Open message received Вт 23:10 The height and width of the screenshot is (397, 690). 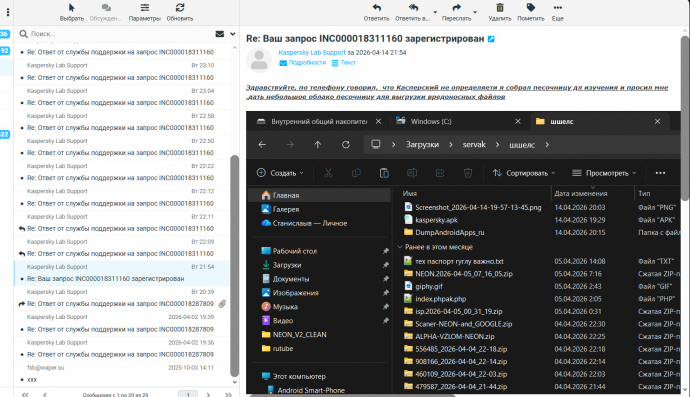pyautogui.click(x=121, y=71)
